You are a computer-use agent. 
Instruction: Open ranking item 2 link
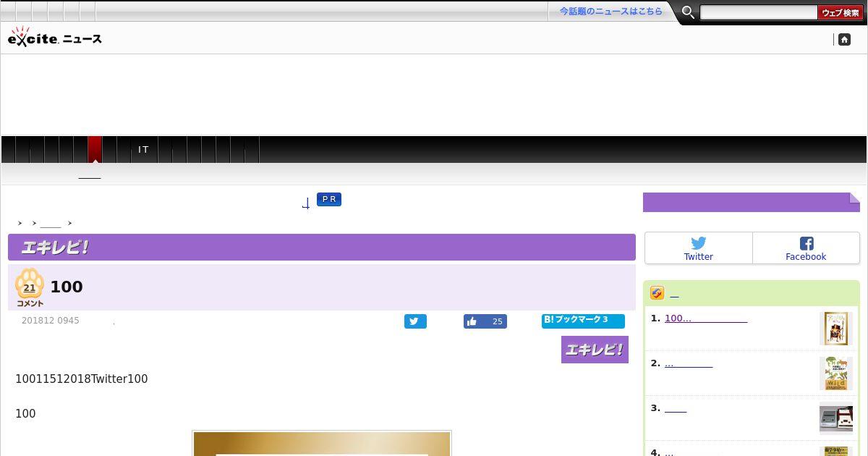click(689, 363)
